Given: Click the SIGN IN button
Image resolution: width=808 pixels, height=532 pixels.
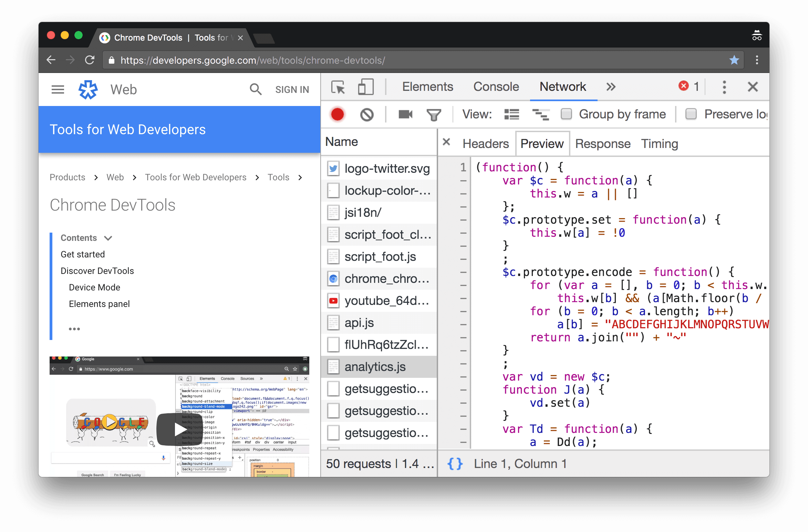Looking at the screenshot, I should click(x=291, y=90).
